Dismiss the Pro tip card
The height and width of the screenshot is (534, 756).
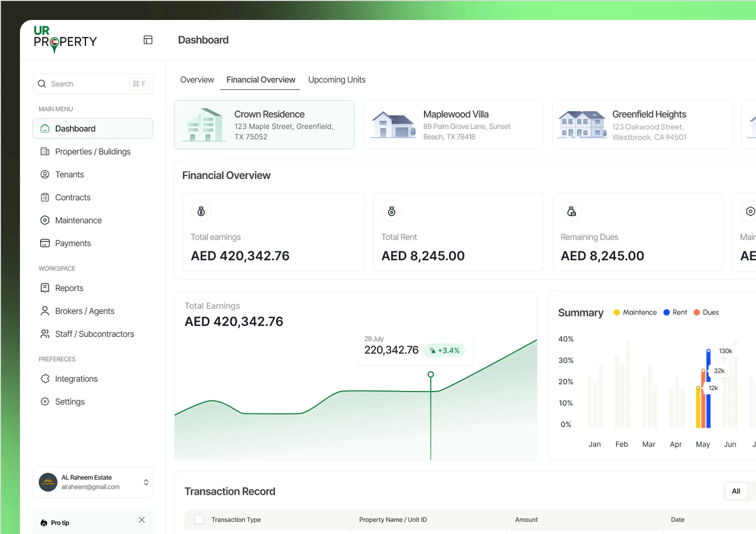pyautogui.click(x=142, y=520)
